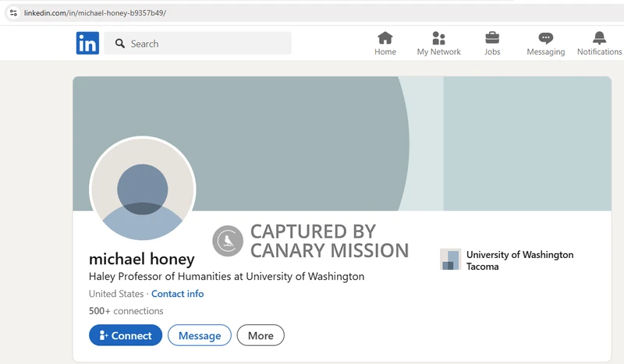
Task: Click the LinkedIn logo icon
Action: [x=87, y=43]
